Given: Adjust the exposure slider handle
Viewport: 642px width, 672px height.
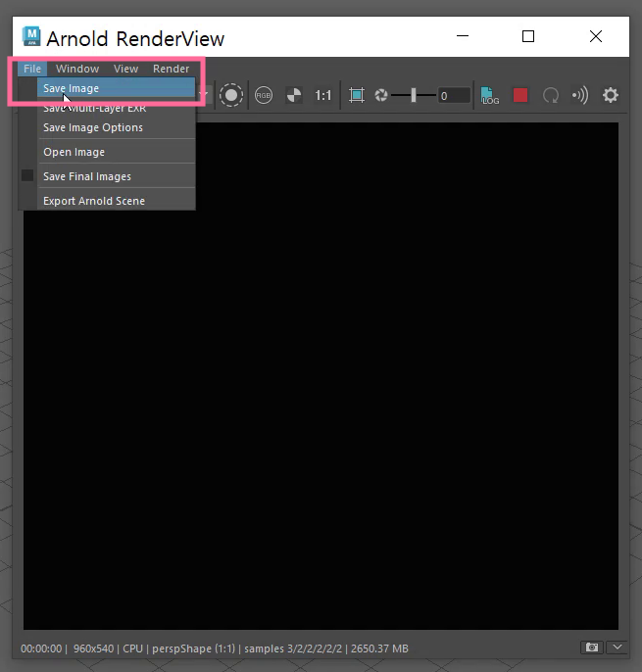Looking at the screenshot, I should (414, 95).
